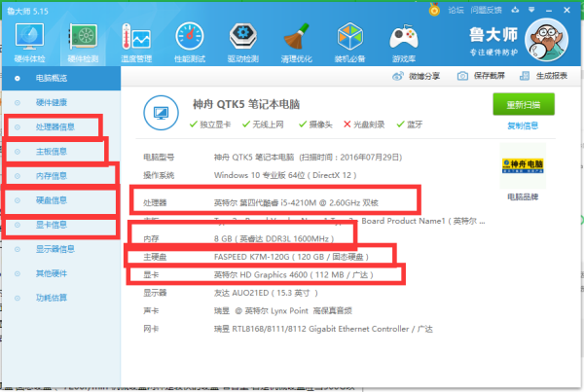Viewport: 584px width, 392px height.
Task: Click the 摄像头 check status
Action: 315,125
